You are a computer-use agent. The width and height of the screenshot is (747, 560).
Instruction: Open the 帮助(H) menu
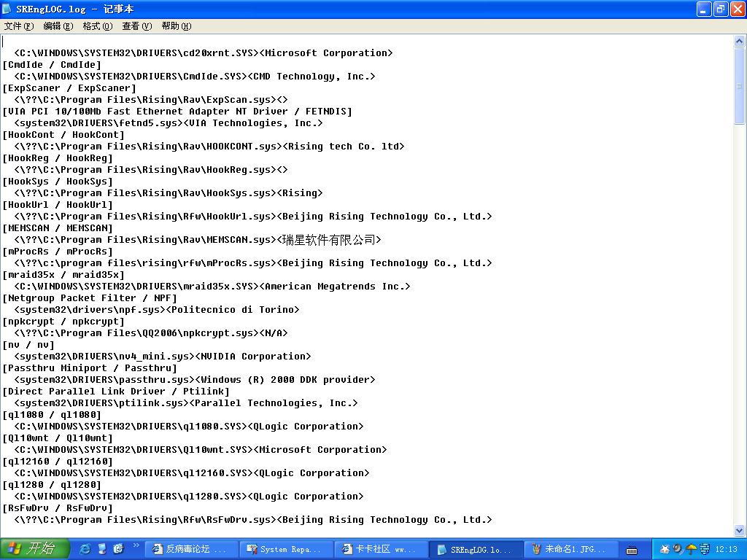click(177, 26)
